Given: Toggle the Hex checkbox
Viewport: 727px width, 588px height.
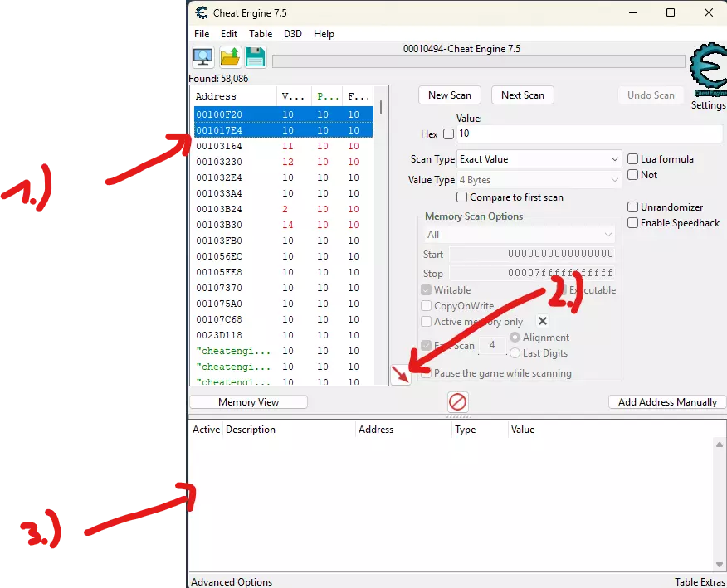Looking at the screenshot, I should point(448,134).
